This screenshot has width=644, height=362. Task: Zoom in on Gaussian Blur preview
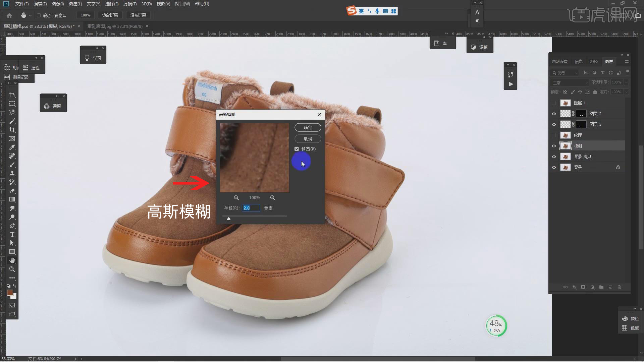273,198
